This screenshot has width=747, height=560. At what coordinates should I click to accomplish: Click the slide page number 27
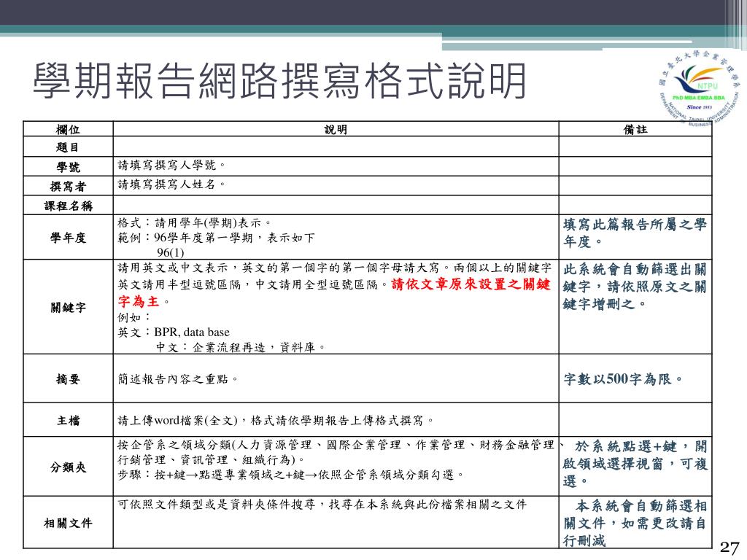[x=729, y=548]
